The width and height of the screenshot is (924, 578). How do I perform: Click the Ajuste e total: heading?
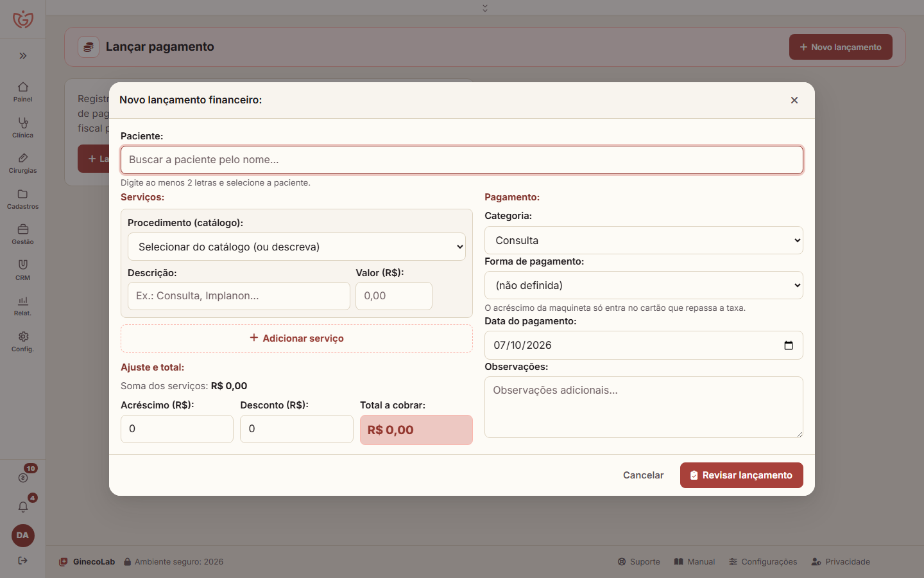click(x=153, y=367)
